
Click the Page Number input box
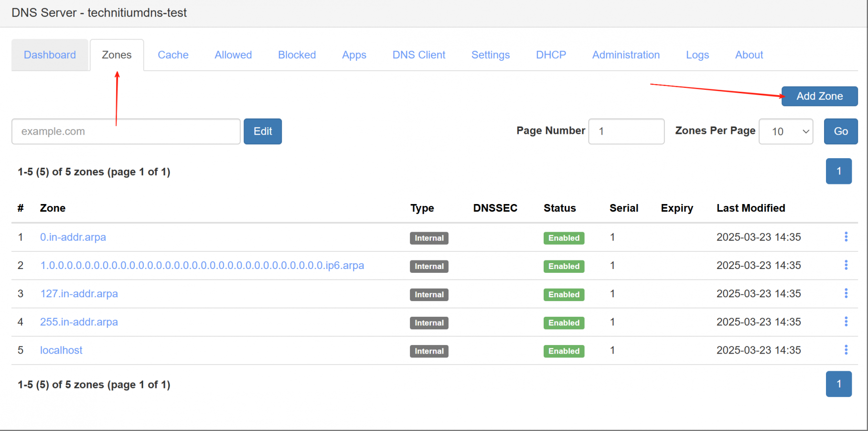point(626,131)
